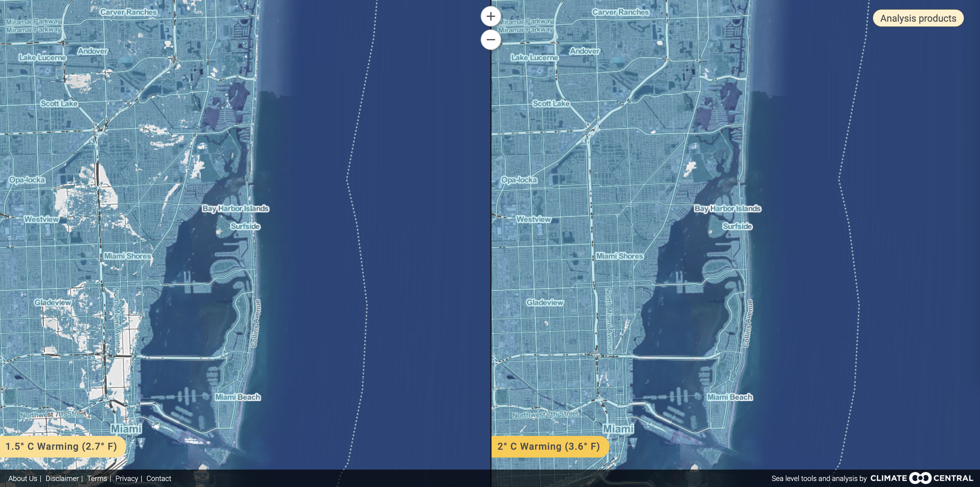Click the zoom in plus button
Viewport: 980px width, 487px height.
coord(491,16)
